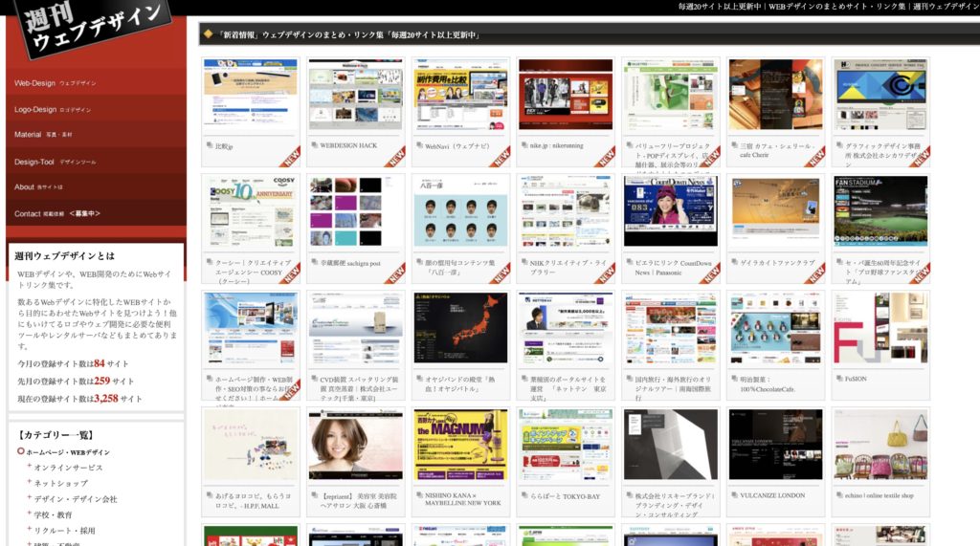Open the nike.jp nikerunning thumbnail

tap(566, 95)
